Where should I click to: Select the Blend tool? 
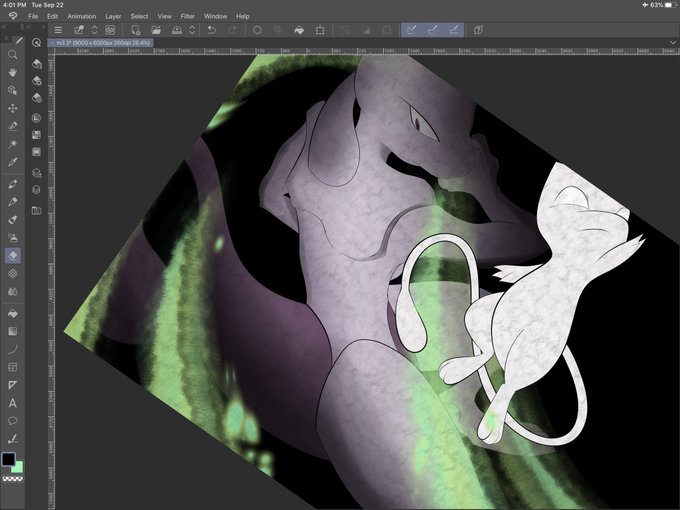pyautogui.click(x=13, y=291)
